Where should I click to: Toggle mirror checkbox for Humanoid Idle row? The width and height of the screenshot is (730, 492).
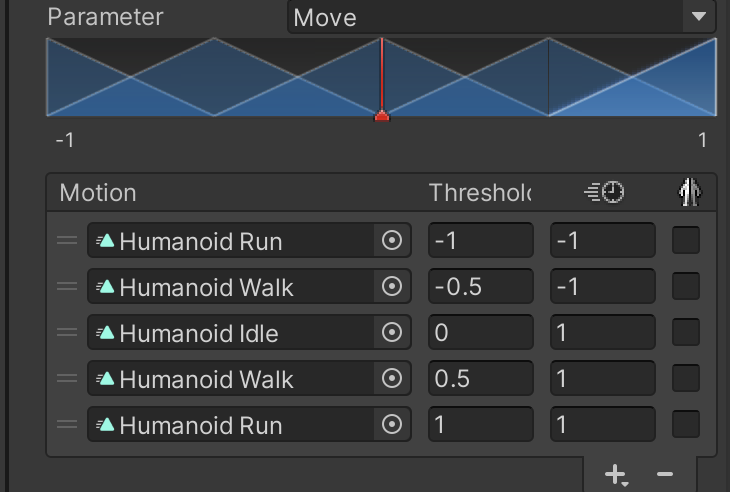click(686, 333)
